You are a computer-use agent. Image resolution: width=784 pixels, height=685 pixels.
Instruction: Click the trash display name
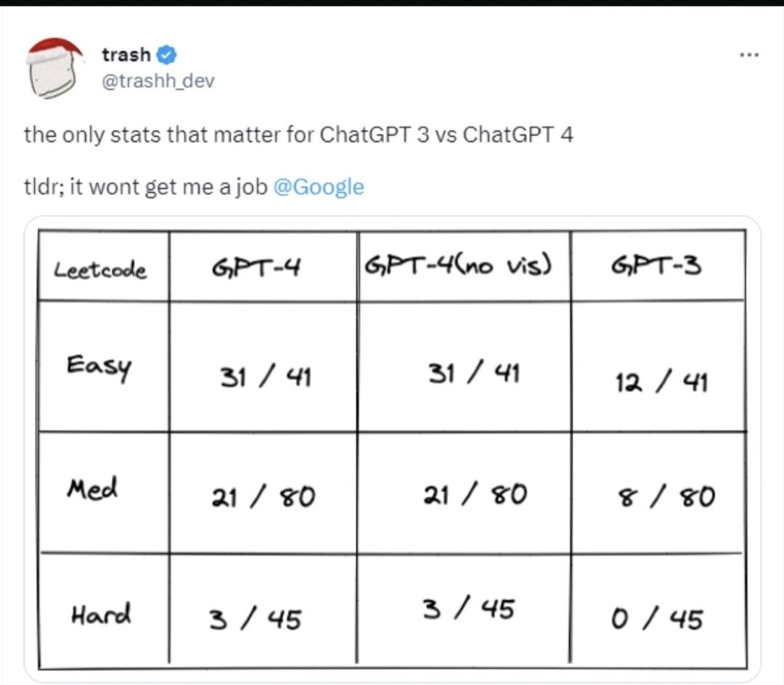[126, 54]
